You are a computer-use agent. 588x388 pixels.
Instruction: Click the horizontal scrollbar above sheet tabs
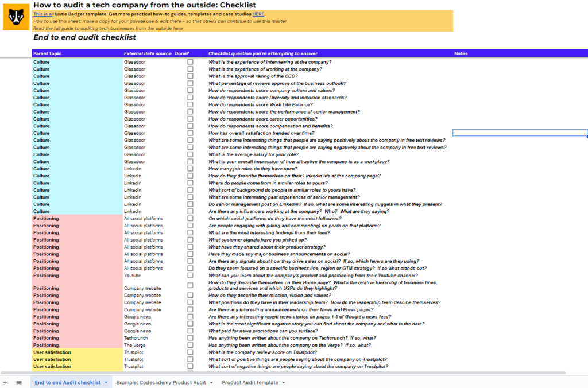(x=283, y=373)
